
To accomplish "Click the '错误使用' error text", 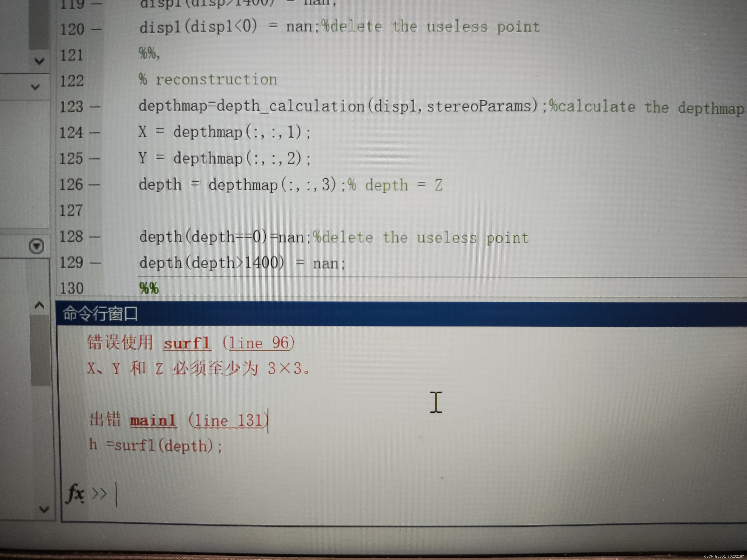I will pos(120,342).
